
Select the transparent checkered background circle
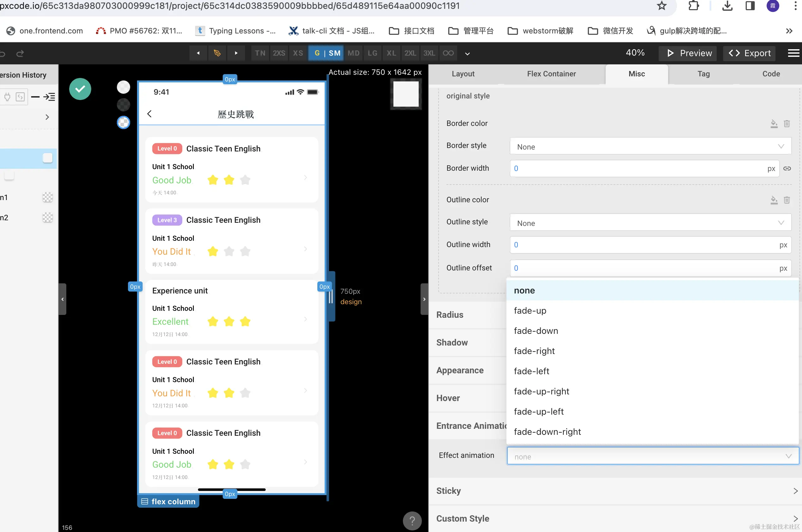point(123,122)
